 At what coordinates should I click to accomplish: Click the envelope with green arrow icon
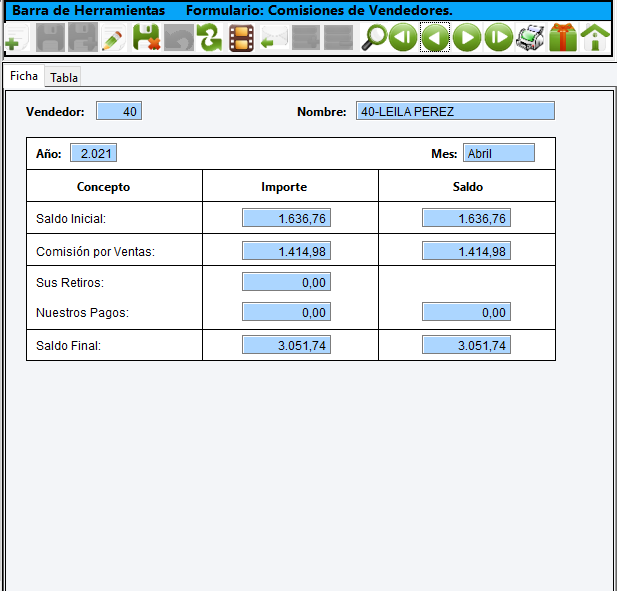pyautogui.click(x=274, y=38)
